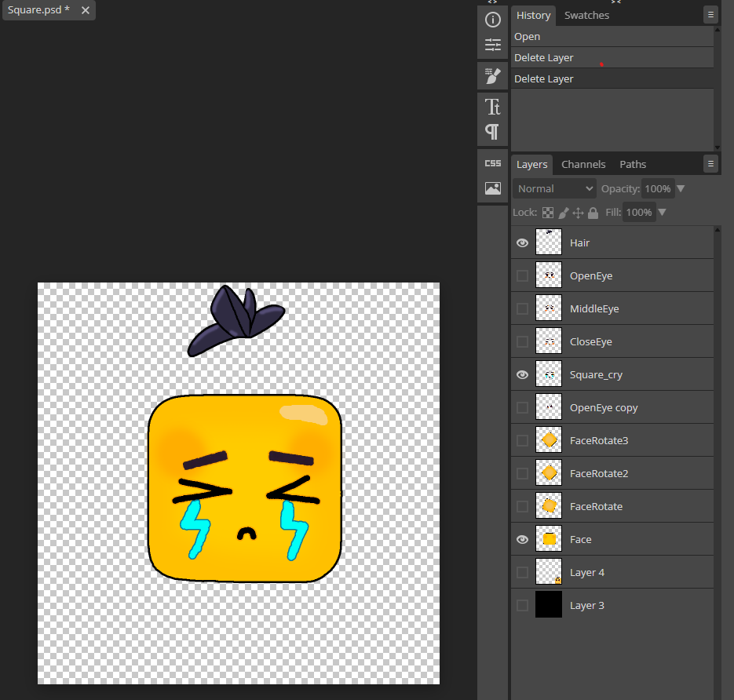Open the Properties sliders panel icon
The image size is (734, 700).
point(492,45)
